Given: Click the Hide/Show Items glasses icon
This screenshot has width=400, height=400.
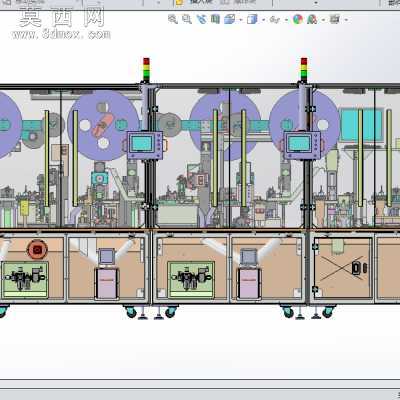Looking at the screenshot, I should [274, 20].
